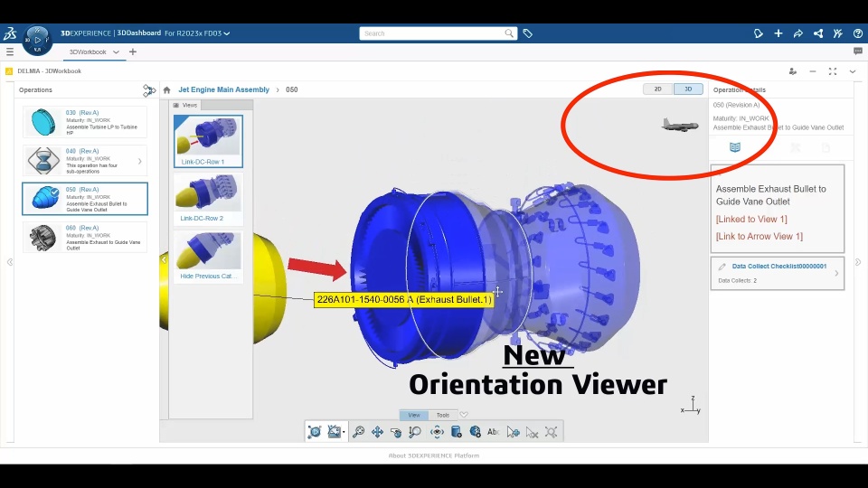The height and width of the screenshot is (488, 868).
Task: Expand the widget menu chevron
Action: [853, 71]
